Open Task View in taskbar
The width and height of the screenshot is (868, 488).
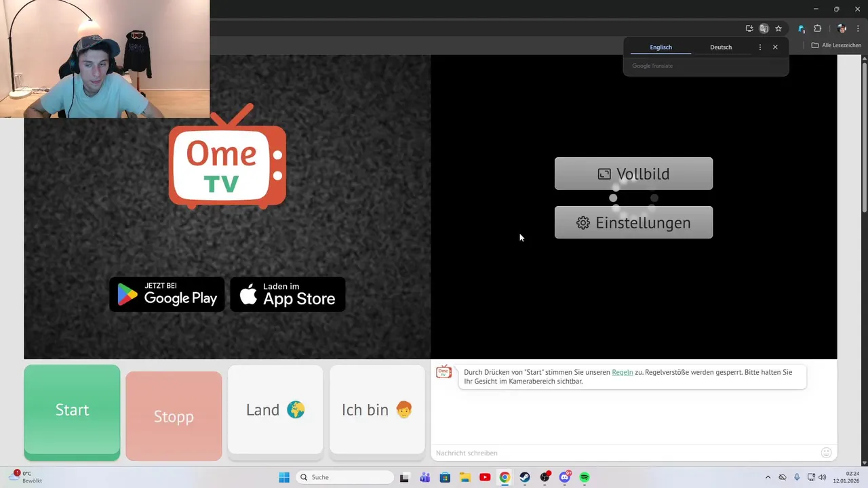pos(404,477)
